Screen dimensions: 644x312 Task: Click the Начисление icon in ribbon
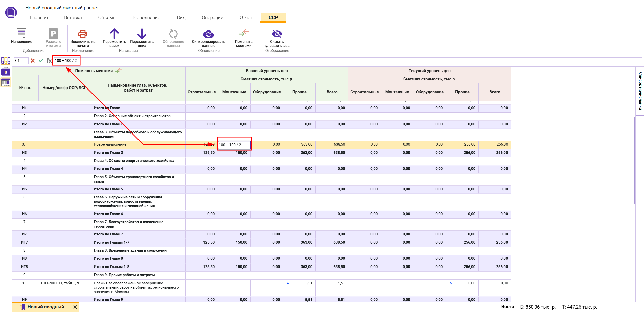click(21, 34)
